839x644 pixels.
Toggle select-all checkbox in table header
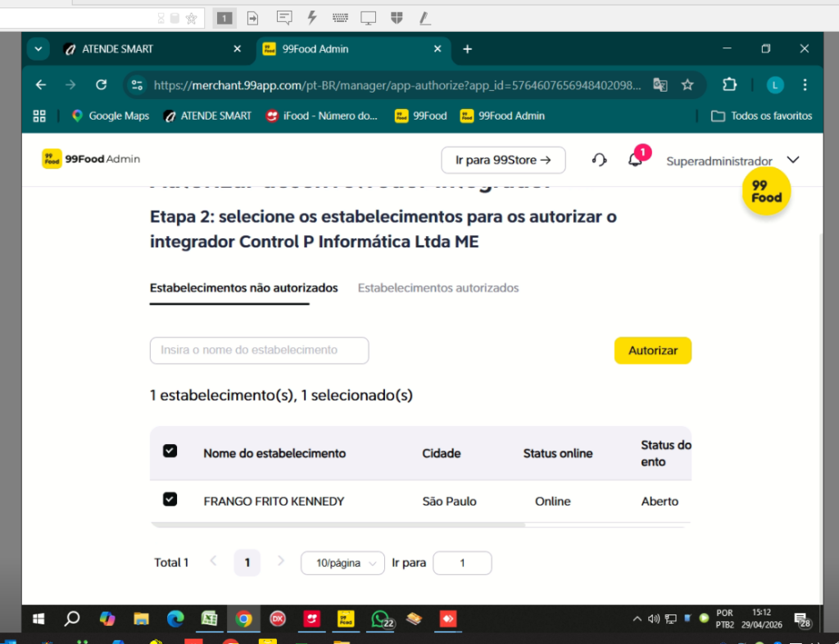coord(170,451)
